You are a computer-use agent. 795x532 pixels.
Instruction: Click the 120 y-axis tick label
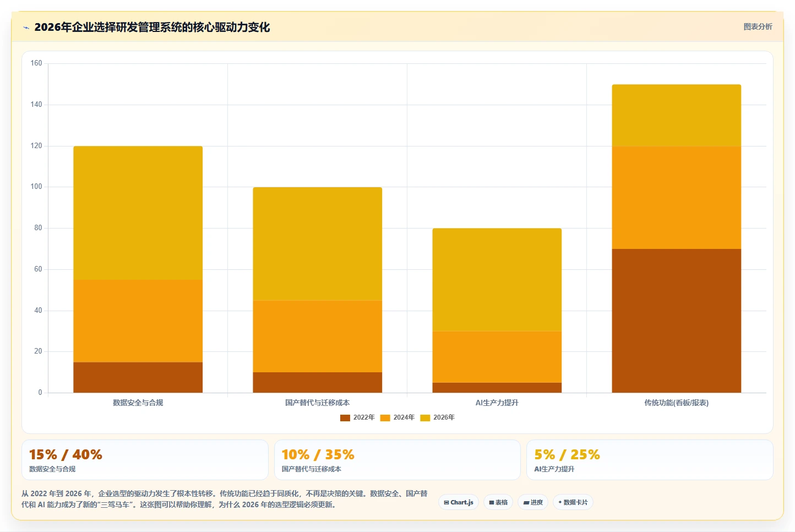click(x=36, y=146)
